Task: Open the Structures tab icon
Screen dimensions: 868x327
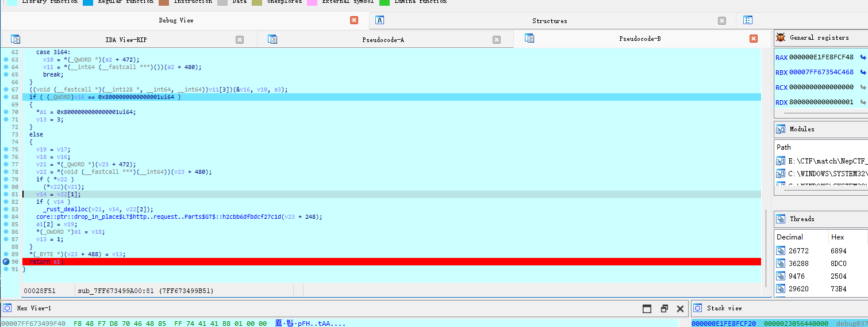Action: 379,20
